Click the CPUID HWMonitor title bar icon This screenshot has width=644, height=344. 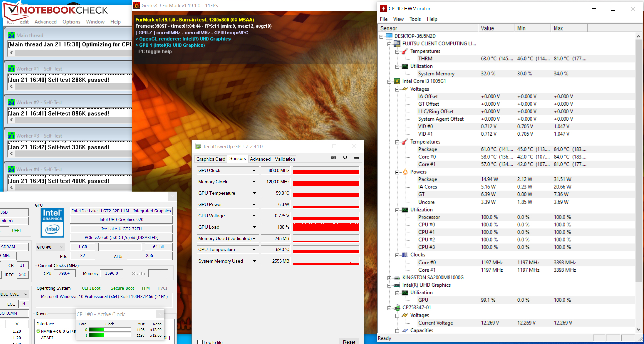[383, 8]
